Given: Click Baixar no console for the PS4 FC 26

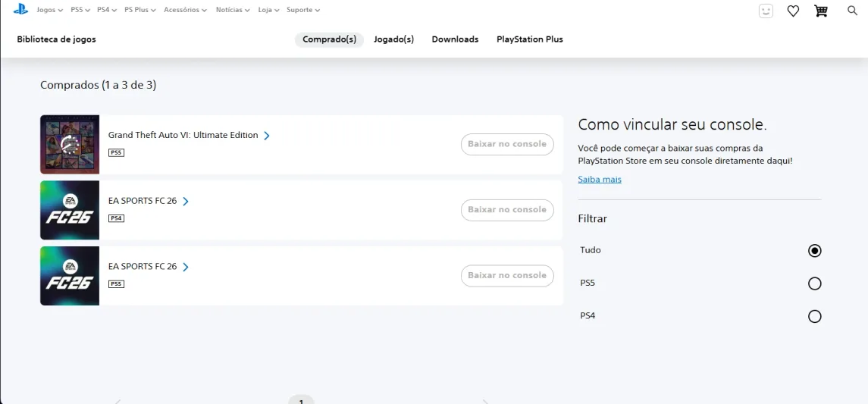Looking at the screenshot, I should [x=507, y=210].
